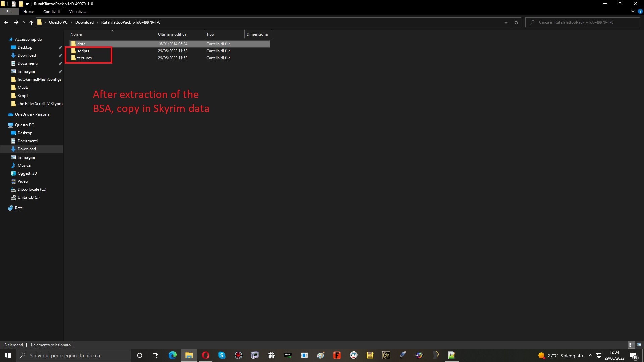Click New folder icon in title bar
Viewport: 644px width, 362px height.
click(x=21, y=4)
